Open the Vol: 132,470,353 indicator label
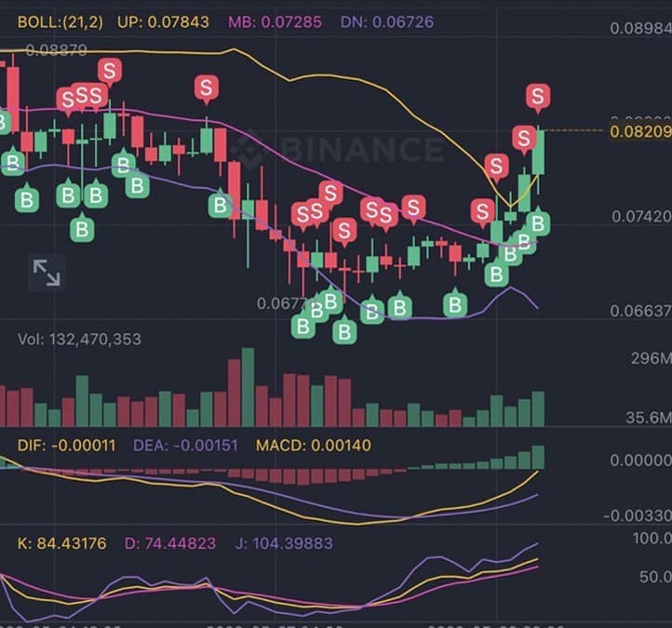 [x=80, y=340]
